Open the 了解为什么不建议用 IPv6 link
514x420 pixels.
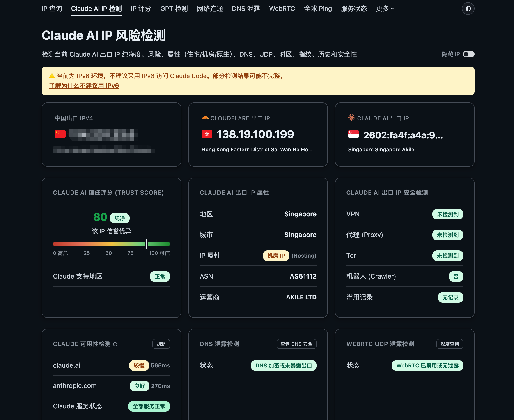tap(84, 86)
